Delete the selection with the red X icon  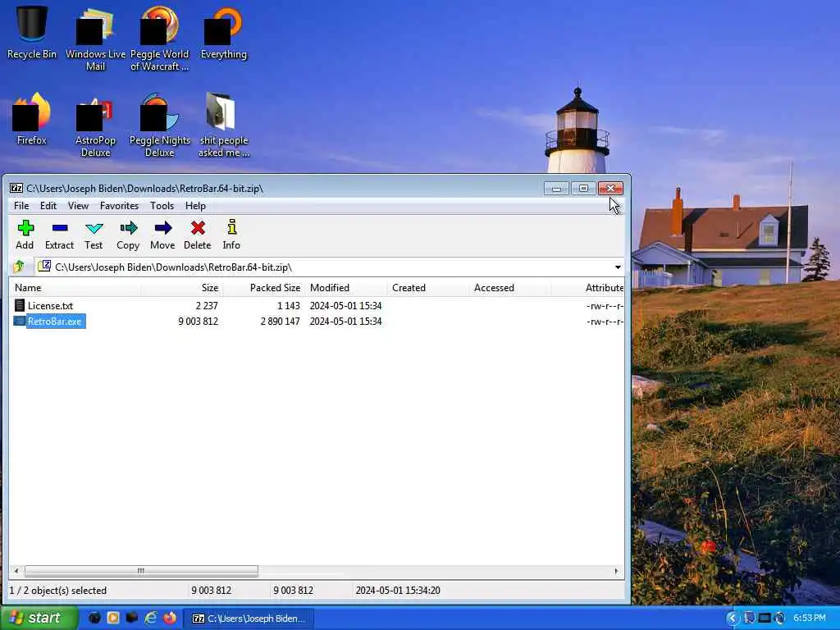click(x=198, y=228)
